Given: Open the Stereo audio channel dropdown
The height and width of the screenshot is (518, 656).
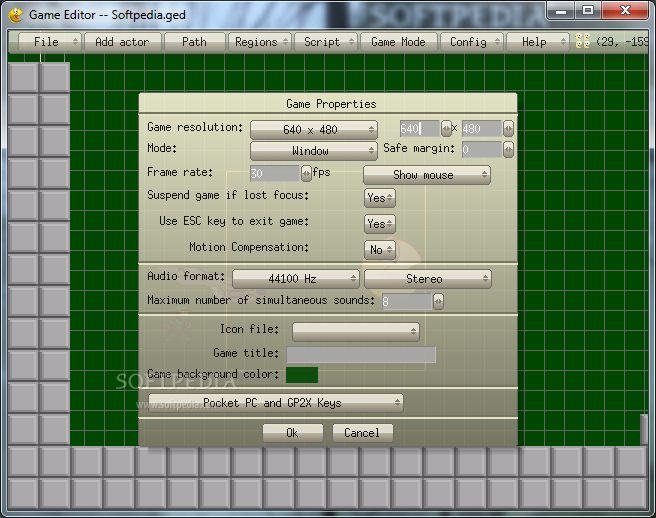Looking at the screenshot, I should pos(428,279).
